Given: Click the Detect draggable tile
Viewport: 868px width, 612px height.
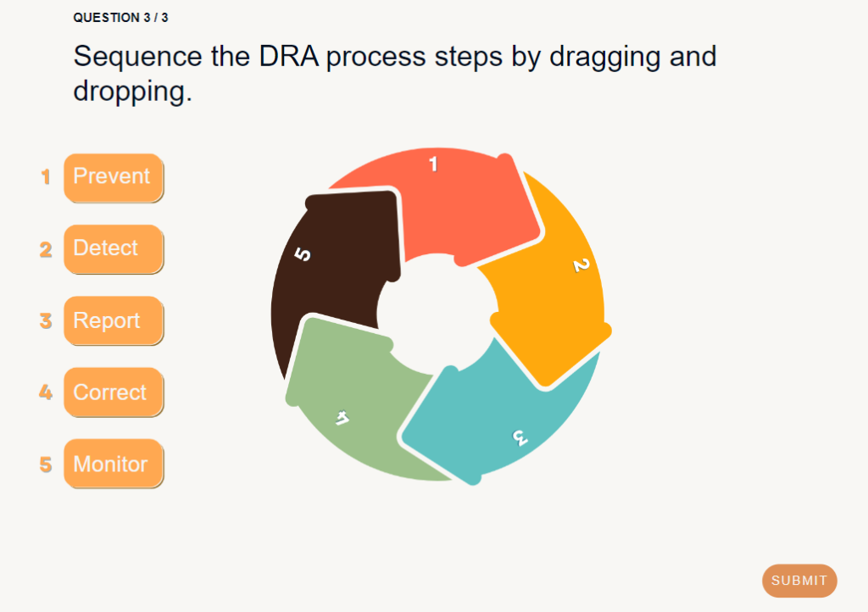Looking at the screenshot, I should coord(114,248).
